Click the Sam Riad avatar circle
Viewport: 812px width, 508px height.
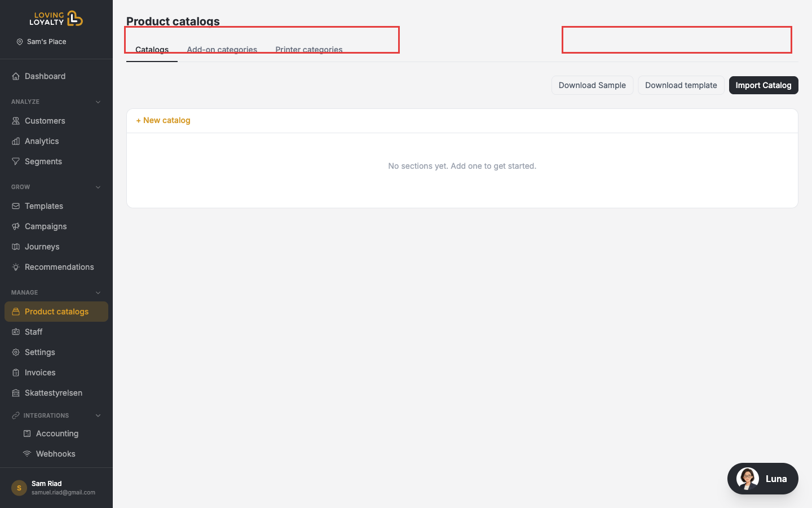click(19, 488)
